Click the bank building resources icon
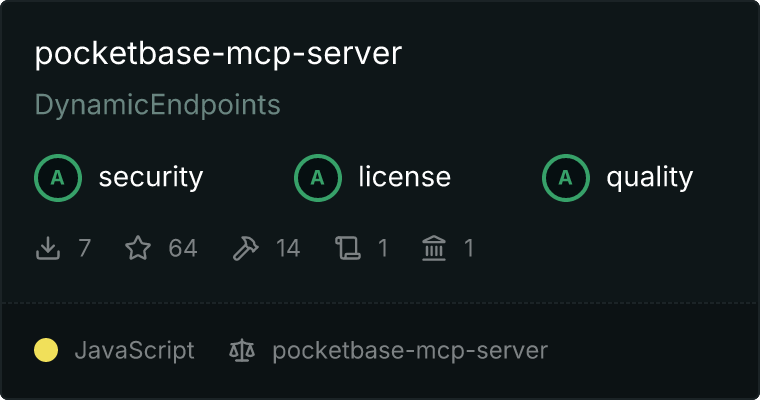 [x=434, y=248]
